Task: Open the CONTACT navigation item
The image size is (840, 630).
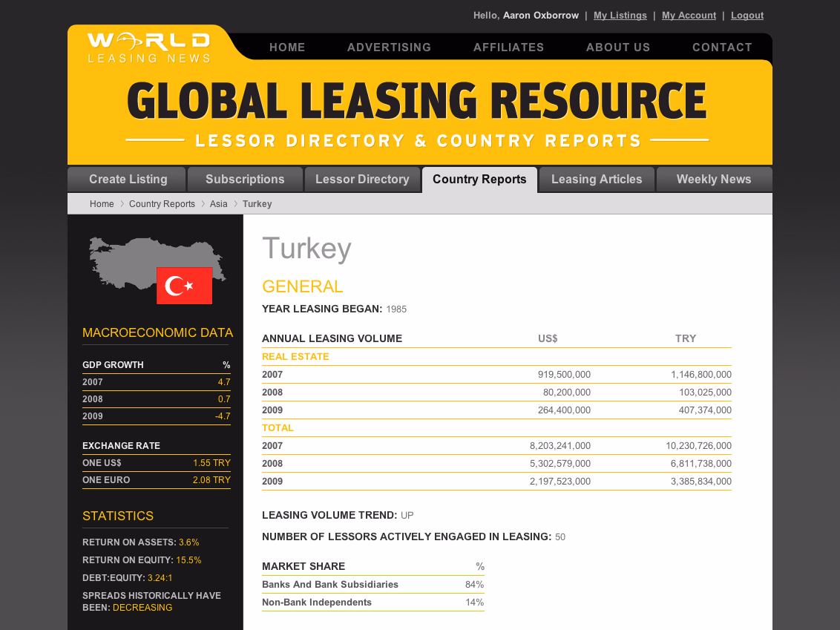Action: (722, 47)
